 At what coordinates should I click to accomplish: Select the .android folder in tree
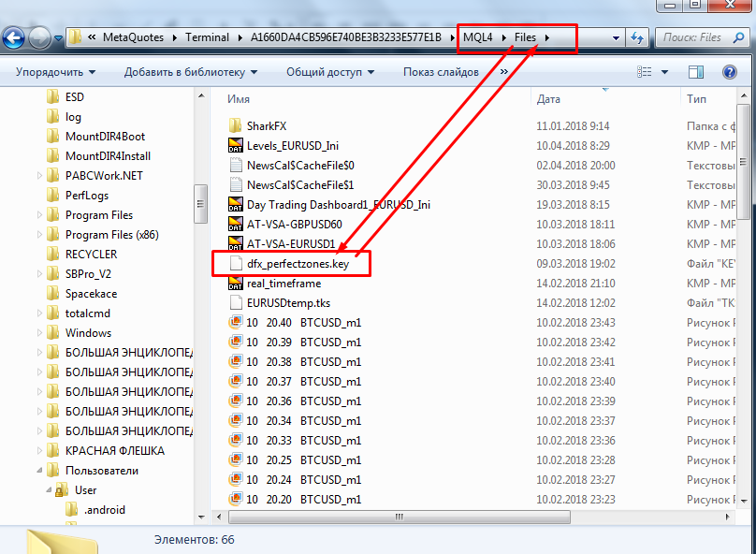pyautogui.click(x=105, y=510)
